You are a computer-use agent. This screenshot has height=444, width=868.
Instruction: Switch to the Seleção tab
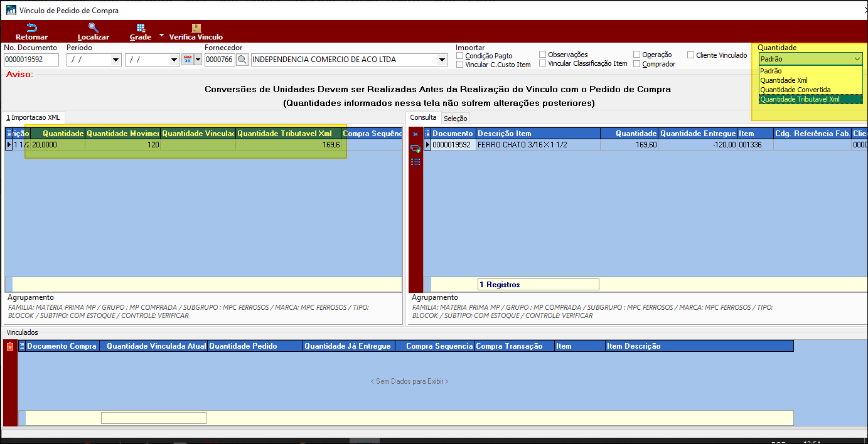coord(455,119)
